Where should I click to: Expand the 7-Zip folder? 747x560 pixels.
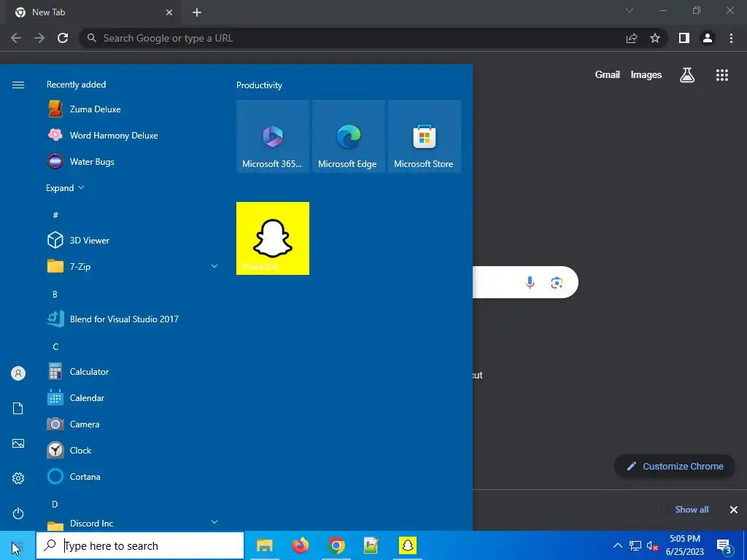click(x=214, y=266)
